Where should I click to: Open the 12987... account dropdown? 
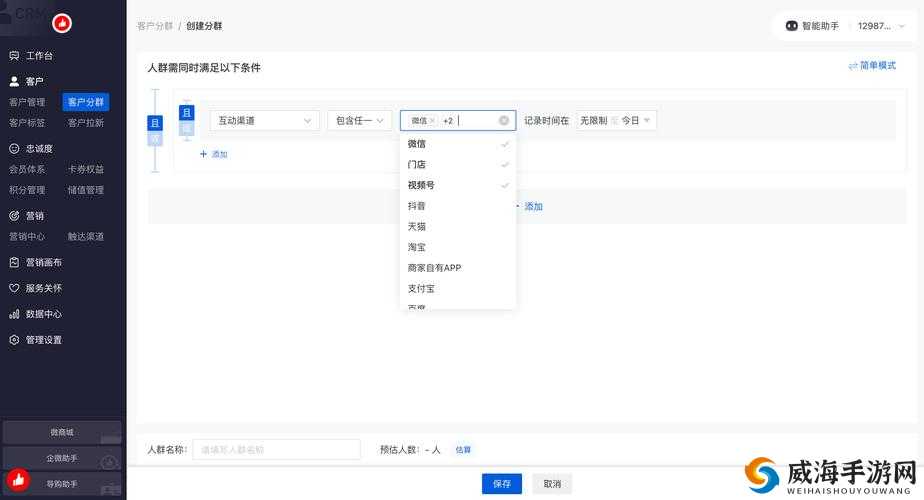coord(880,26)
